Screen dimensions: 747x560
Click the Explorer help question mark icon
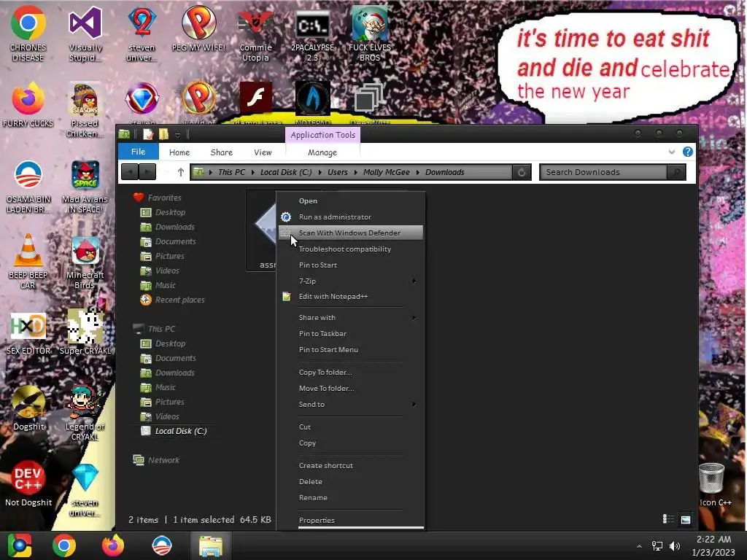(x=687, y=152)
